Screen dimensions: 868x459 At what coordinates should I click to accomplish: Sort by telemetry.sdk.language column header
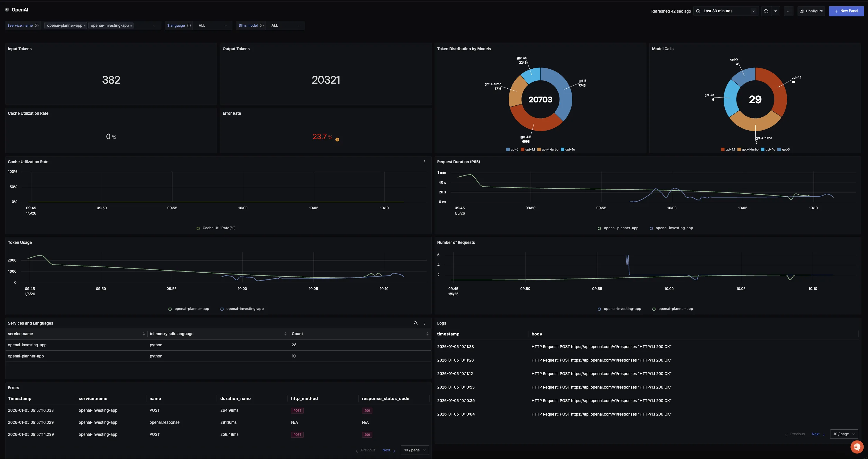[171, 334]
